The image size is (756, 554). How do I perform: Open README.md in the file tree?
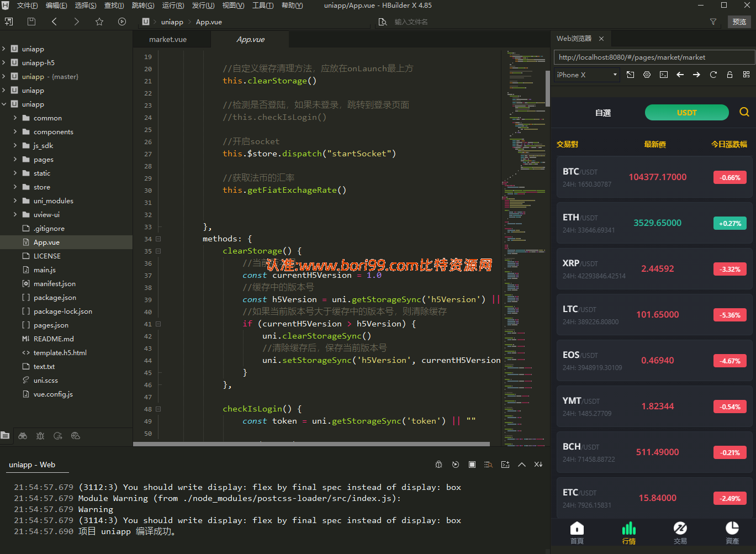pos(54,339)
